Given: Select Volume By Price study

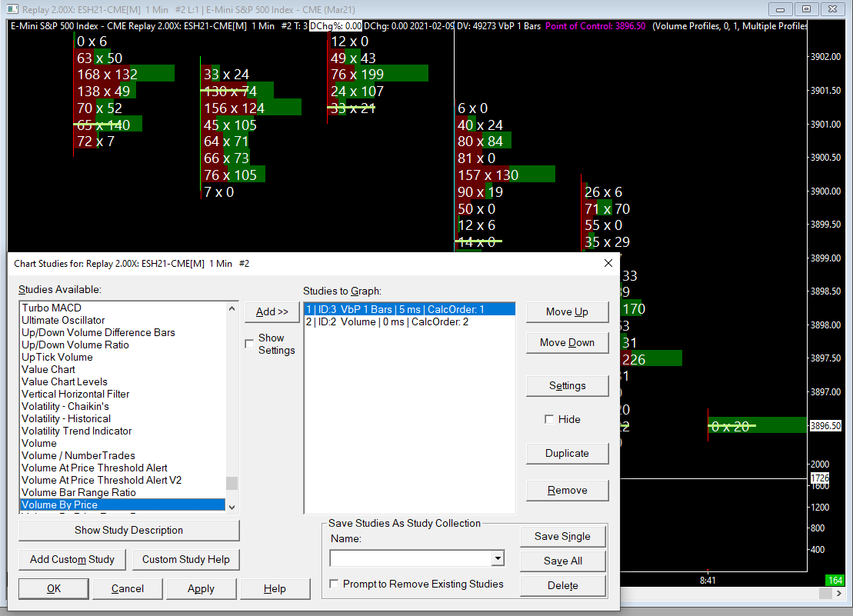Looking at the screenshot, I should (122, 504).
